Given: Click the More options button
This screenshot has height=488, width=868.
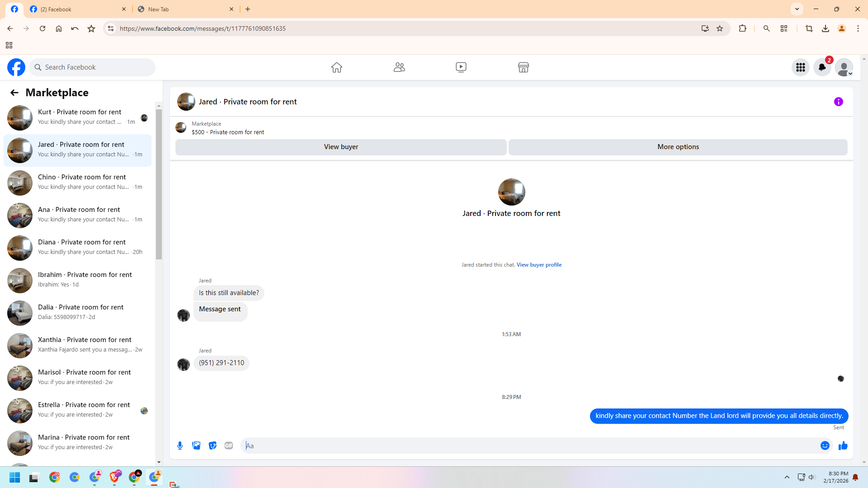Looking at the screenshot, I should pyautogui.click(x=678, y=147).
